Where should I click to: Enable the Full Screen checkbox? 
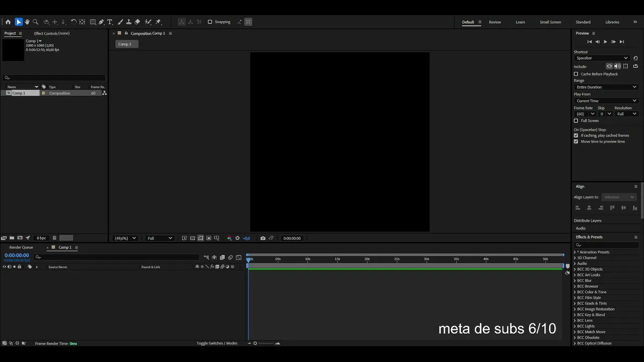tap(576, 121)
